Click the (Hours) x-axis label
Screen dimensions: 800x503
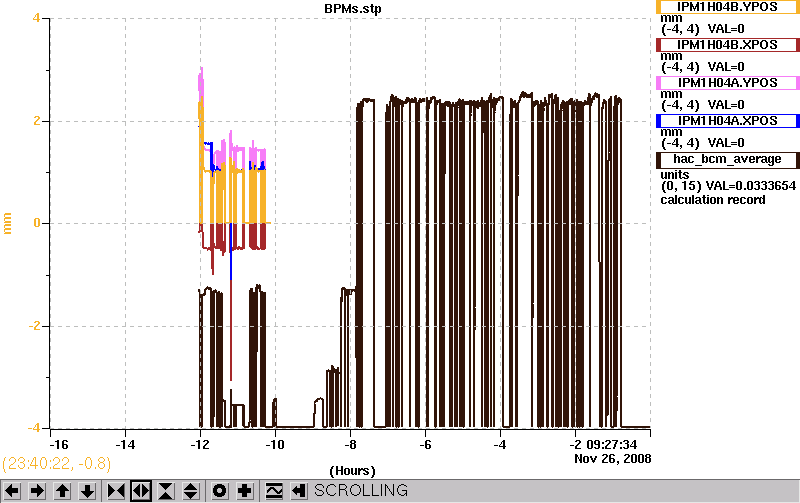[352, 471]
